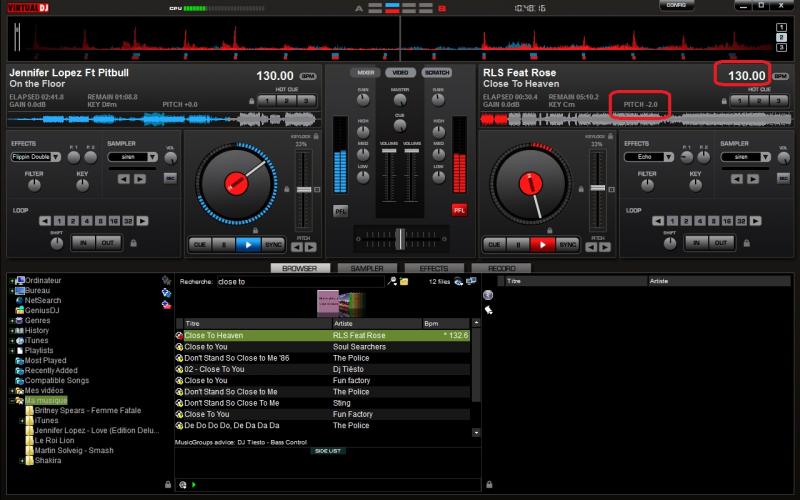Click the SIDE LIST button
800x500 pixels.
[328, 451]
